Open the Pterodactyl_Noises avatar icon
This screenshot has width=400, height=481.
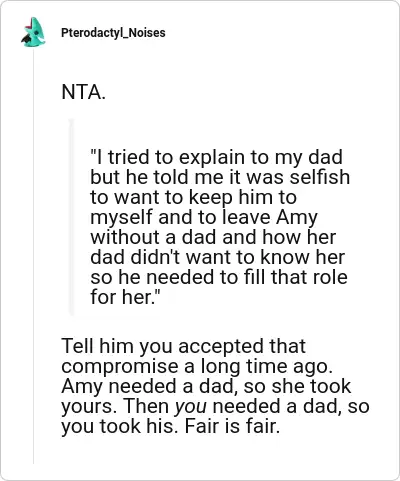33,32
